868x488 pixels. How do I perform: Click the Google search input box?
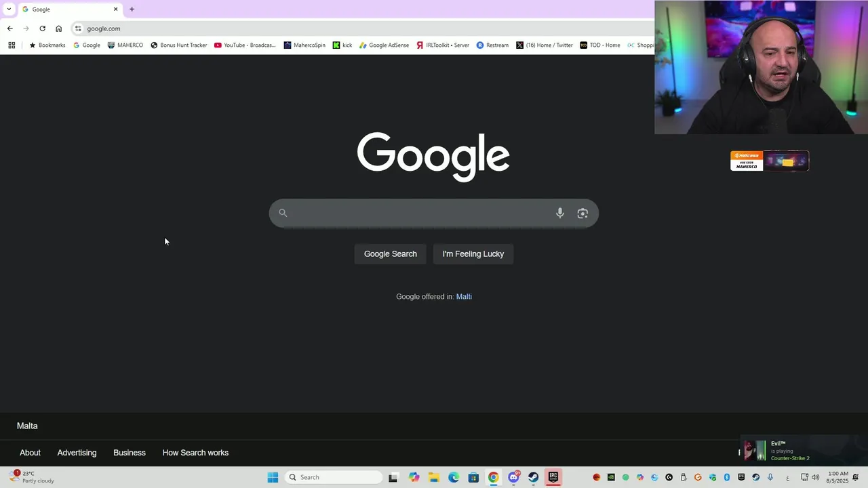pos(434,213)
